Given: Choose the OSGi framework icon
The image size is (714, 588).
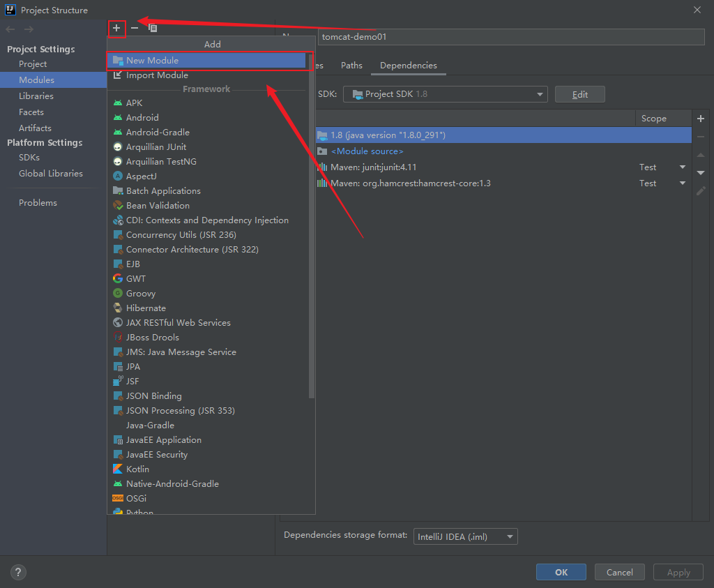Looking at the screenshot, I should (118, 498).
